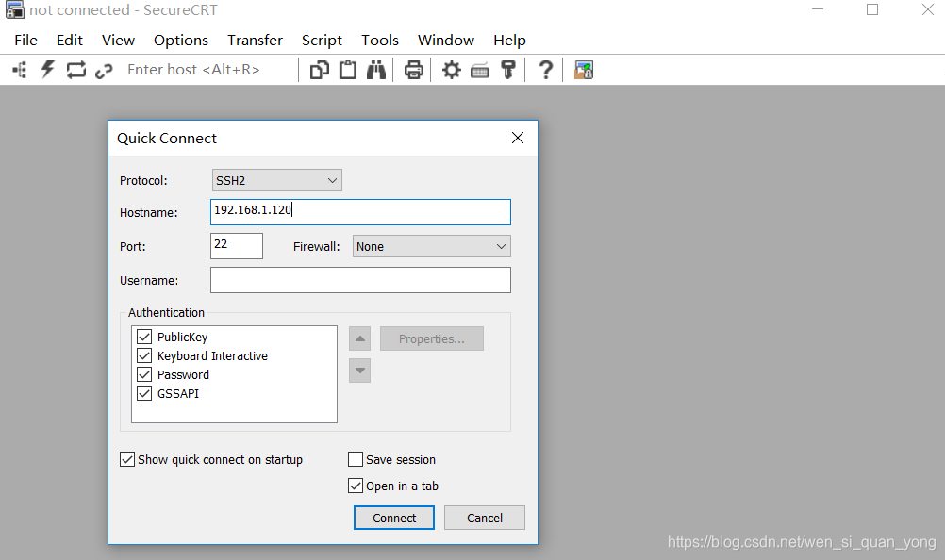Viewport: 945px width, 560px height.
Task: Open the View menu
Action: (x=118, y=40)
